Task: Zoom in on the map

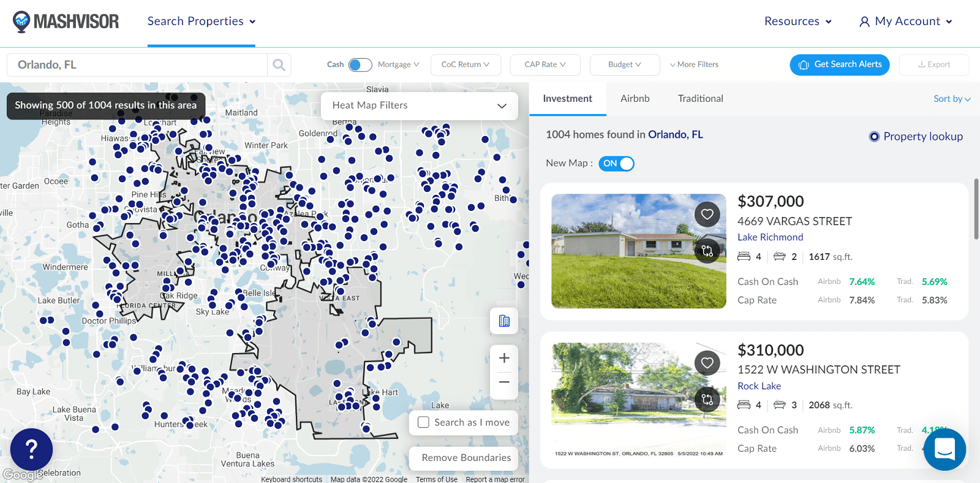Action: pos(504,358)
